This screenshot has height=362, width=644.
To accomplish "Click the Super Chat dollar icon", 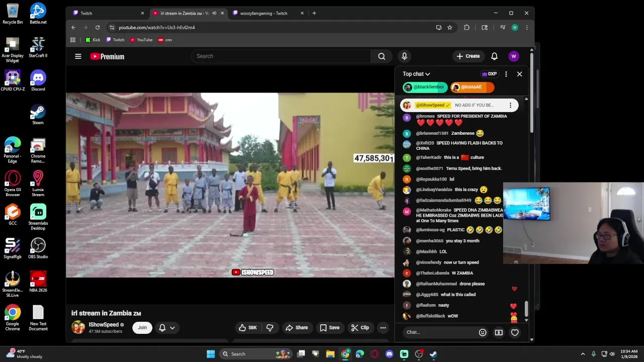I will (x=499, y=332).
